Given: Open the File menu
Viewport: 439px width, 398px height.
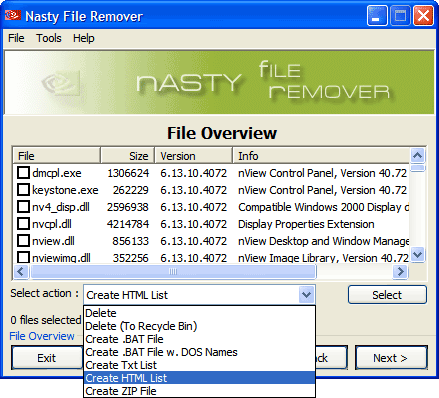Looking at the screenshot, I should coord(16,38).
